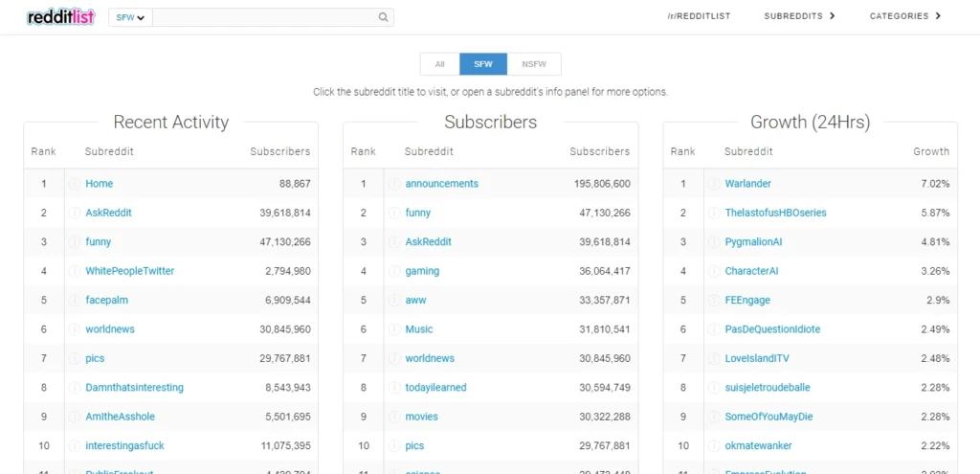Open info icon beside WhitePeopleTwitter
The width and height of the screenshot is (980, 474).
pos(75,271)
